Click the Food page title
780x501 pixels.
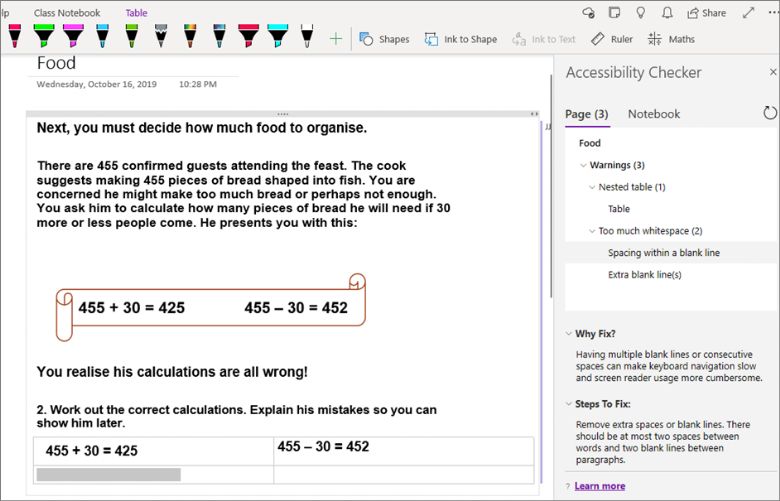pyautogui.click(x=56, y=63)
